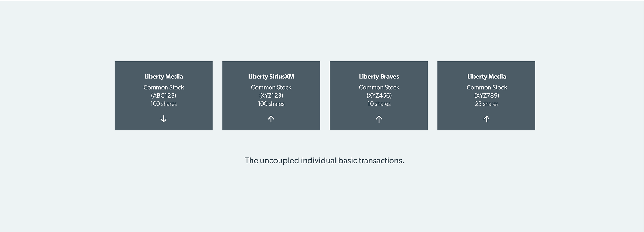The height and width of the screenshot is (232, 644).
Task: Click the Liberty Media title on ABC123 card
Action: pyautogui.click(x=164, y=77)
